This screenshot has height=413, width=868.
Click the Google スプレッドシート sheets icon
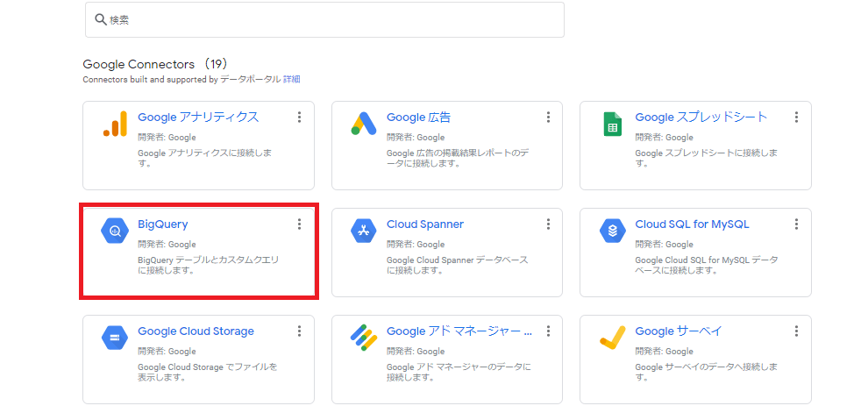612,124
